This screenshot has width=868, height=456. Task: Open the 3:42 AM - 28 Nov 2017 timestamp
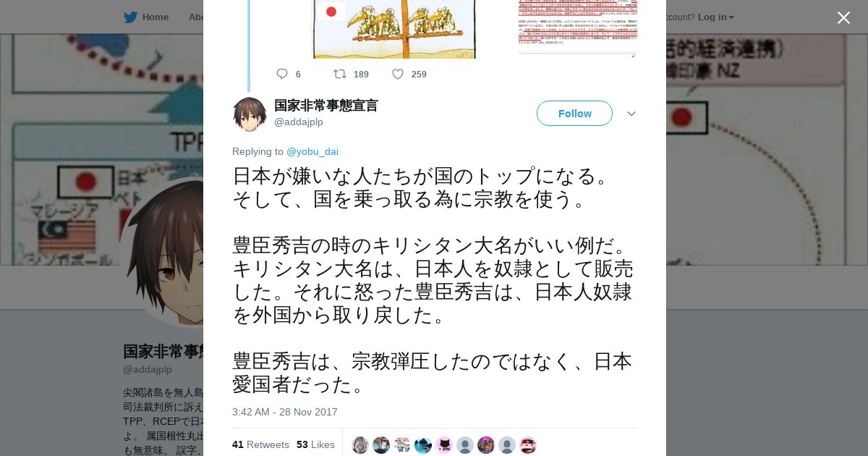(285, 412)
